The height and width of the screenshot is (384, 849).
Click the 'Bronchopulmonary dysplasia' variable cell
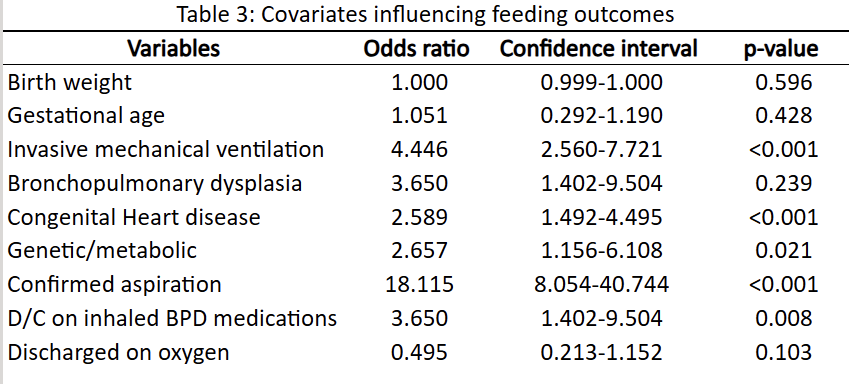point(154,184)
